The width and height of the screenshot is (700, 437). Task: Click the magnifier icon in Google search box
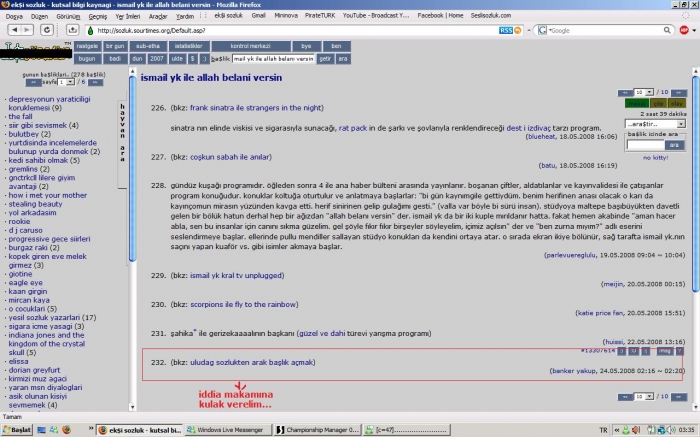667,30
